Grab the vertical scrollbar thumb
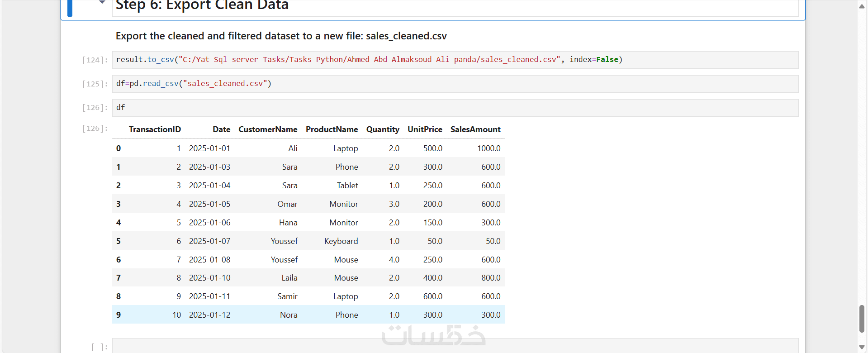This screenshot has height=353, width=868. [x=862, y=319]
